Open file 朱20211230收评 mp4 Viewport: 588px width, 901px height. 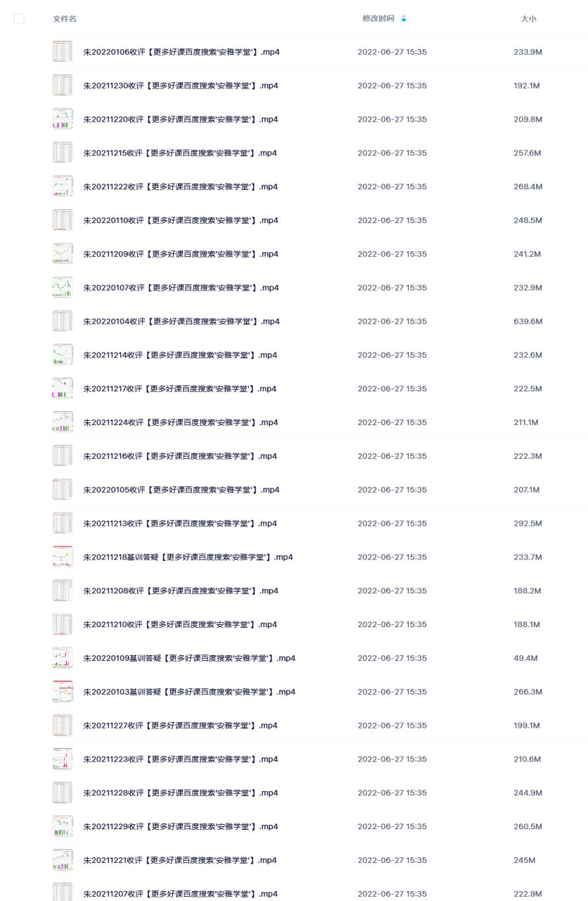pyautogui.click(x=181, y=85)
